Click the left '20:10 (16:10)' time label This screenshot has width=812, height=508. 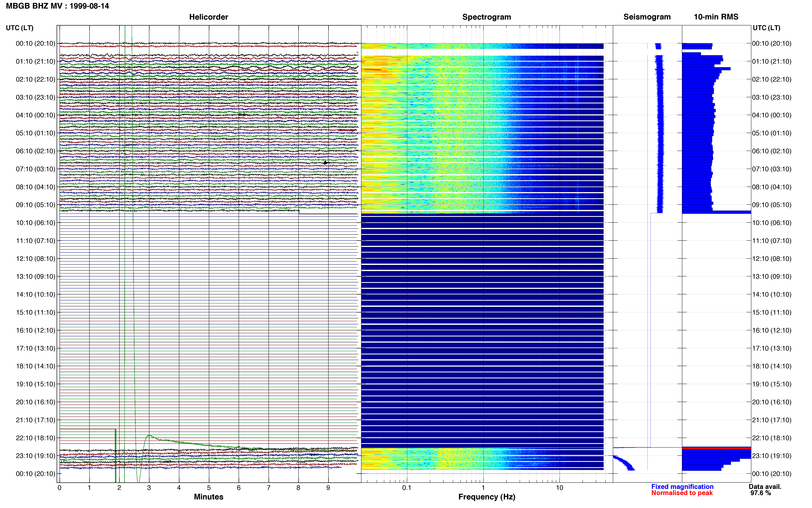point(36,402)
